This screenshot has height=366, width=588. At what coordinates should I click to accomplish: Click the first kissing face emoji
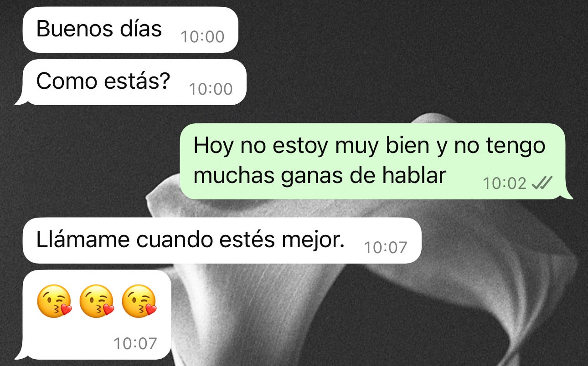[54, 301]
